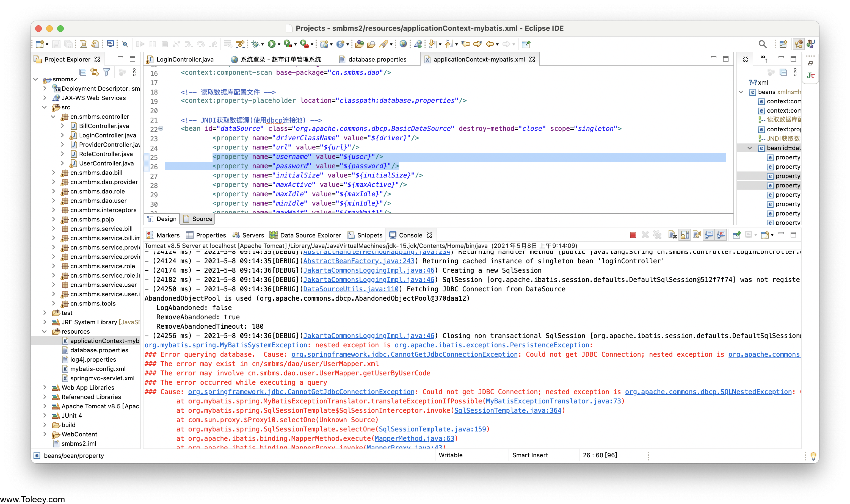Expand the cn.smbms.dao.bill package
Screen dimensions: 850x504
pos(53,173)
